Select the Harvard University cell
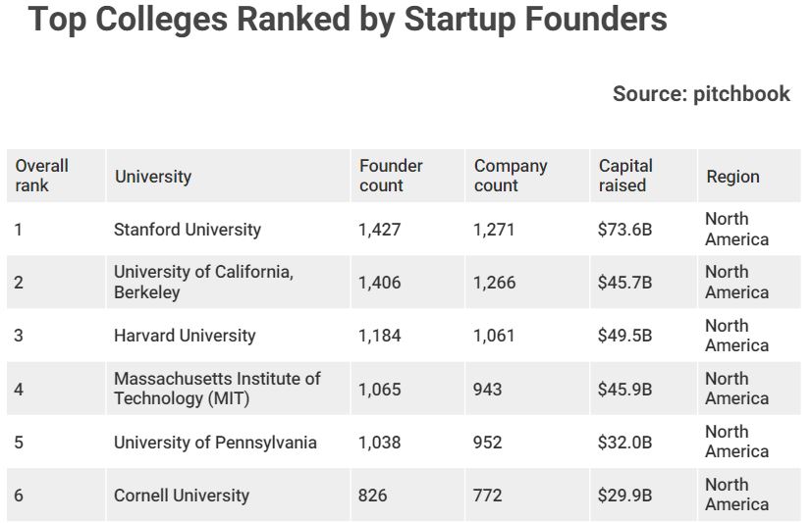 point(185,336)
